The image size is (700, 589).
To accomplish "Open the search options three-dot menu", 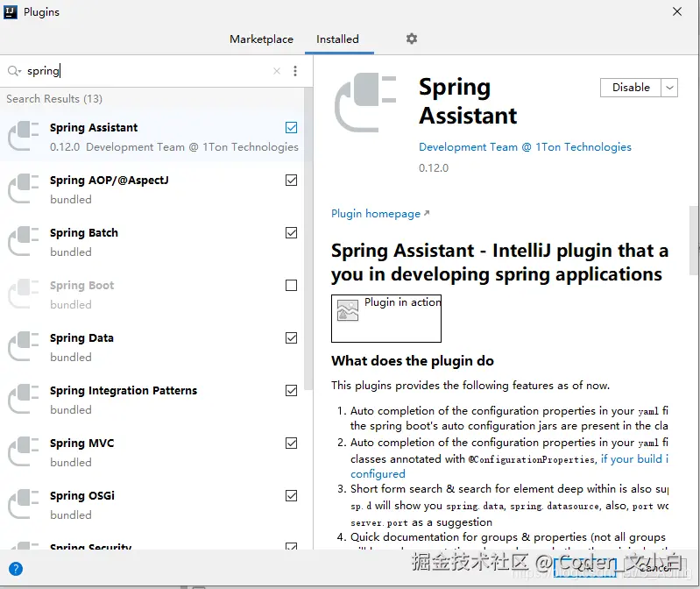I will [295, 71].
